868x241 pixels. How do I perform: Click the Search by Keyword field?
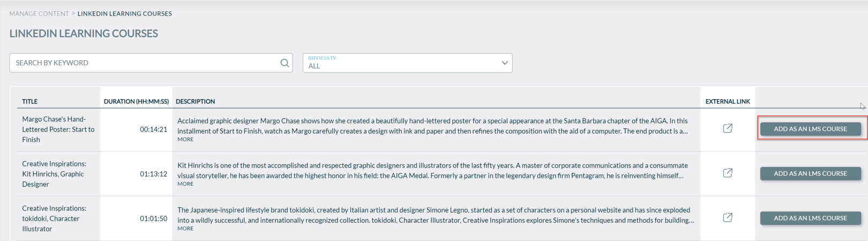145,63
